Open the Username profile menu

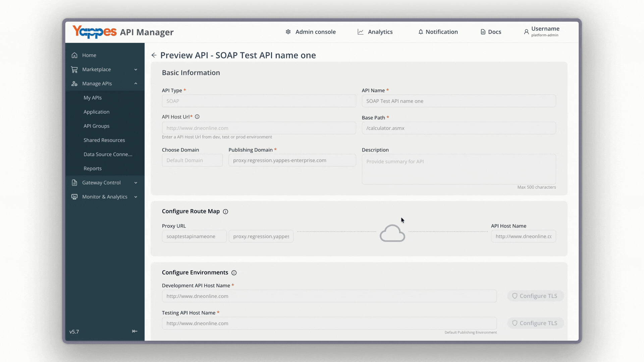pos(541,32)
